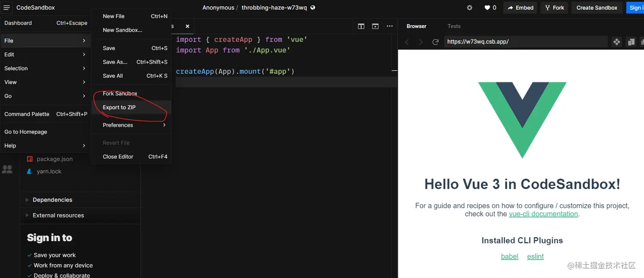Click the sandbox name throbbing-haze-w73wq
The width and height of the screenshot is (644, 278).
tap(274, 8)
